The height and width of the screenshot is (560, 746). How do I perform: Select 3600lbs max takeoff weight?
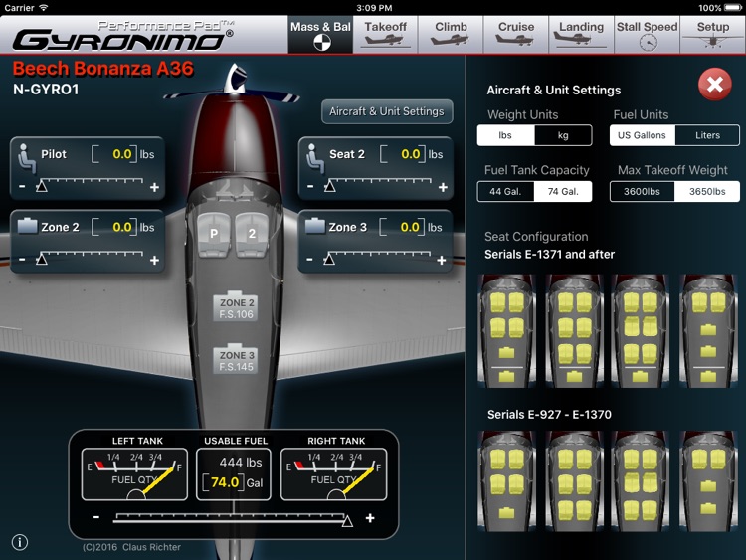(642, 192)
